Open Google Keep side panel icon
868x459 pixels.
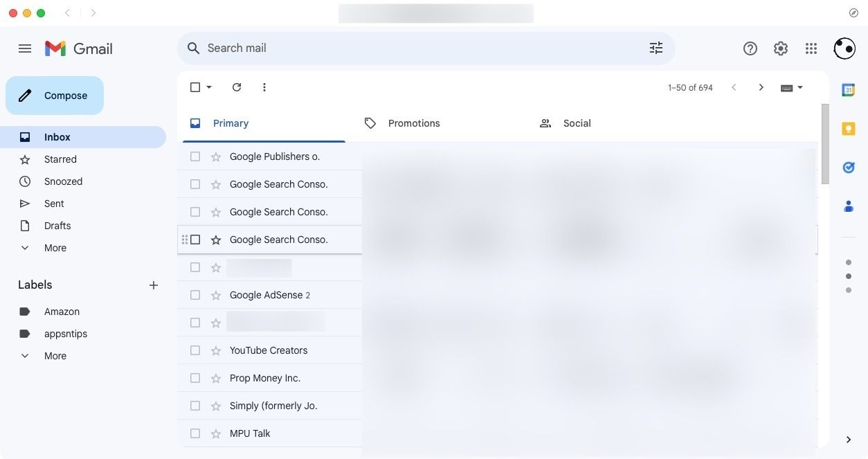[x=848, y=129]
